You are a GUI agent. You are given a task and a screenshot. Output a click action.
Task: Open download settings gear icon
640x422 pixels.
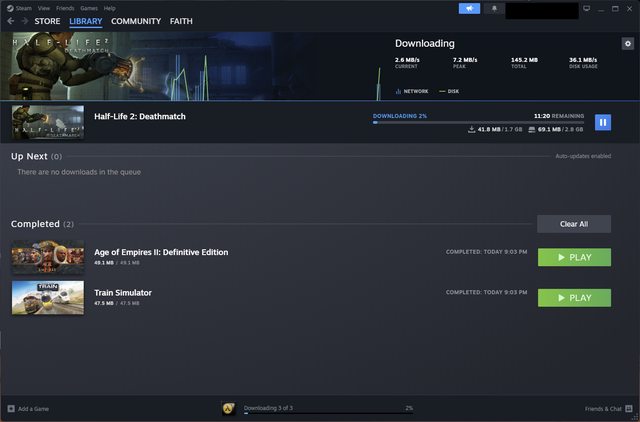[627, 44]
